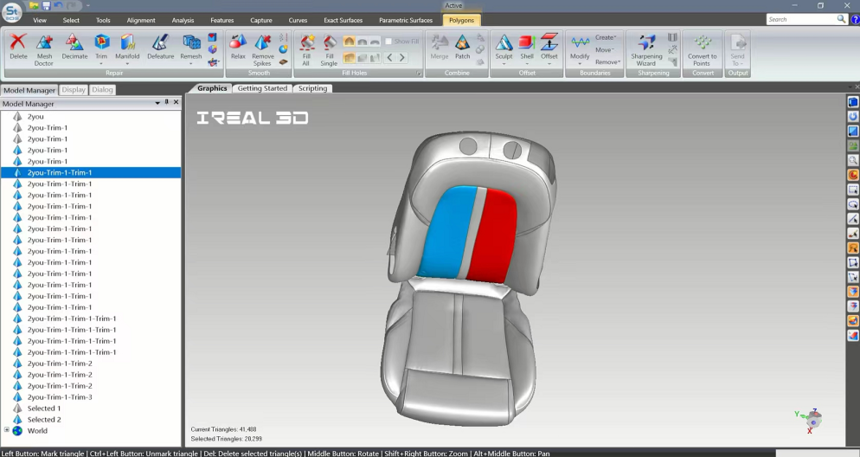
Task: Click the XYZ axis orientation widget
Action: [x=811, y=421]
